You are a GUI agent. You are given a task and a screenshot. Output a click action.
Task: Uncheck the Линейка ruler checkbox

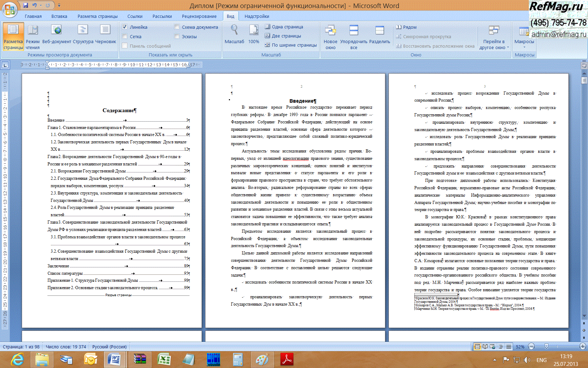[x=125, y=27]
